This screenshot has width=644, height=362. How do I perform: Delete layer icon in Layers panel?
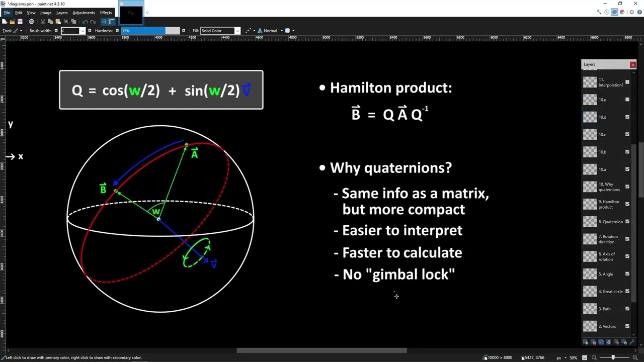pos(593,342)
